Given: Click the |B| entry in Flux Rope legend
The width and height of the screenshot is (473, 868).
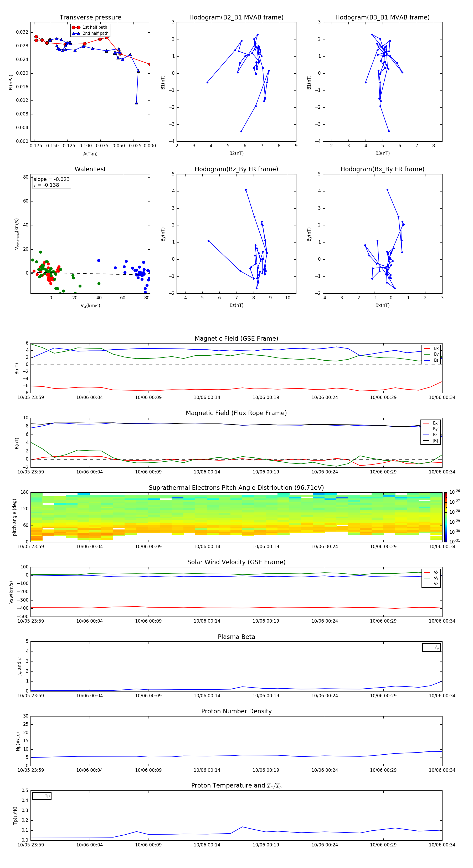Looking at the screenshot, I should point(431,441).
